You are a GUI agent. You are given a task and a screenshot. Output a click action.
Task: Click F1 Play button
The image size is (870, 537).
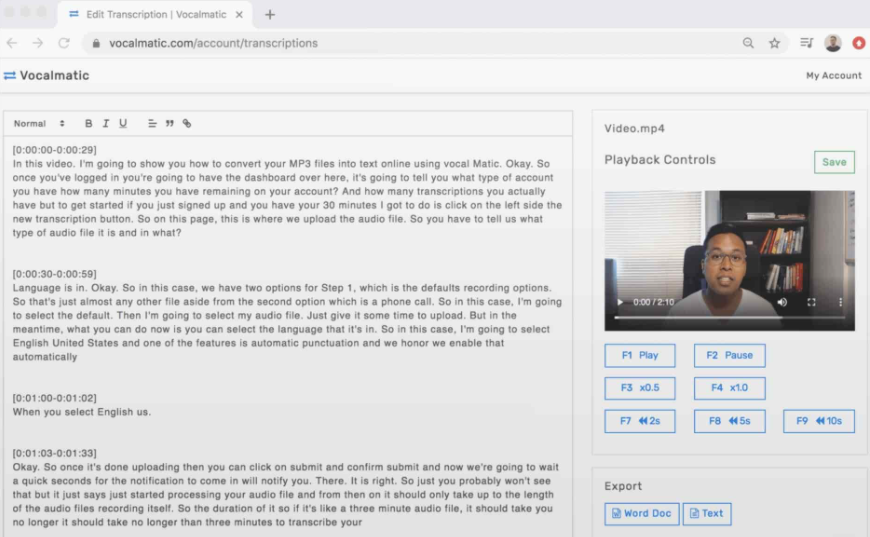[x=640, y=355]
